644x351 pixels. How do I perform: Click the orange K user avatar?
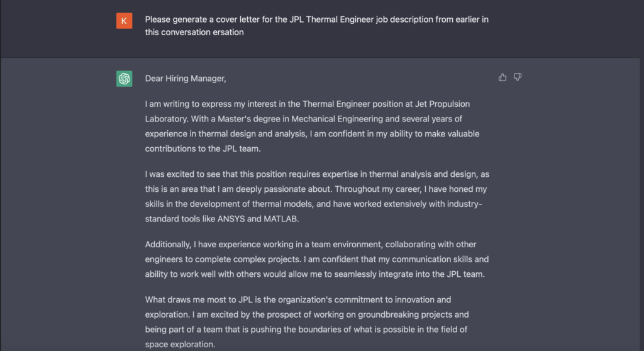coord(124,21)
